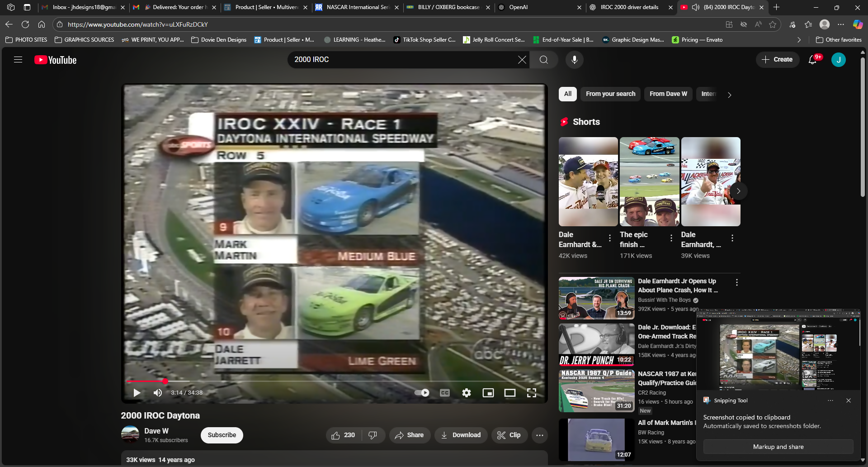Click the voice search microphone icon
The image size is (868, 467).
coord(574,60)
